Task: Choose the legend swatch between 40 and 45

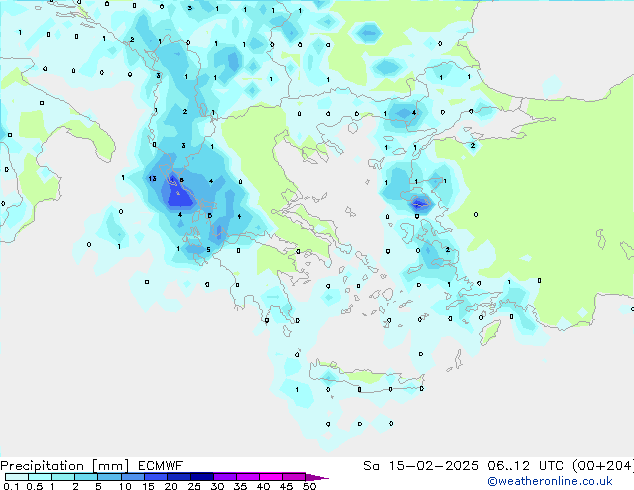Action: (272, 477)
